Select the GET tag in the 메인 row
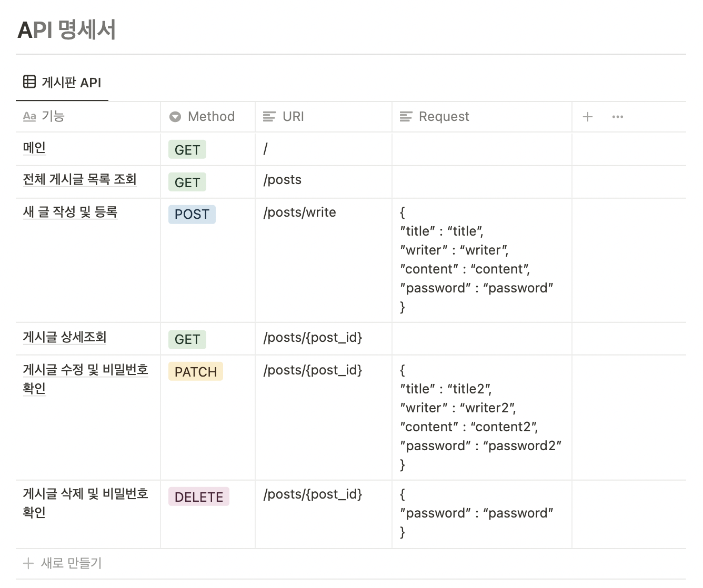The width and height of the screenshot is (703, 588). (187, 150)
